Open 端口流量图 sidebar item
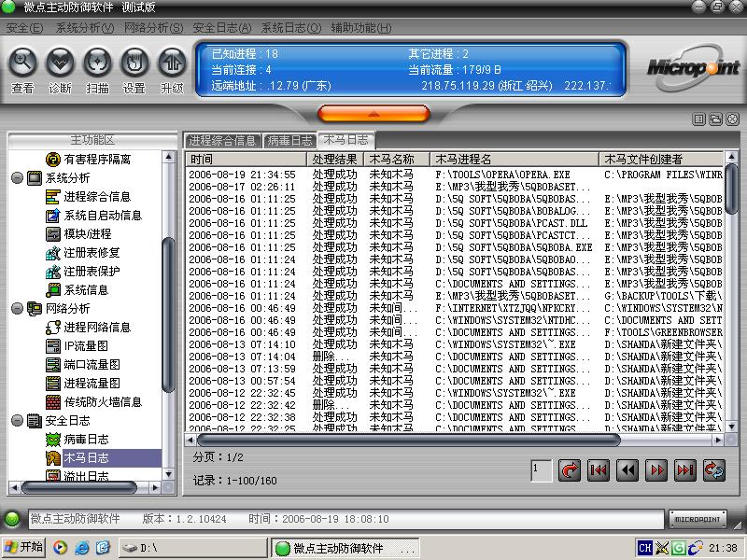747x560 pixels. coord(83,364)
